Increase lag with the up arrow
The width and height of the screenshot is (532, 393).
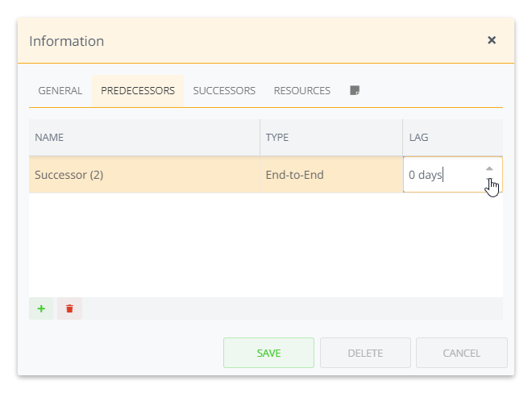[489, 168]
